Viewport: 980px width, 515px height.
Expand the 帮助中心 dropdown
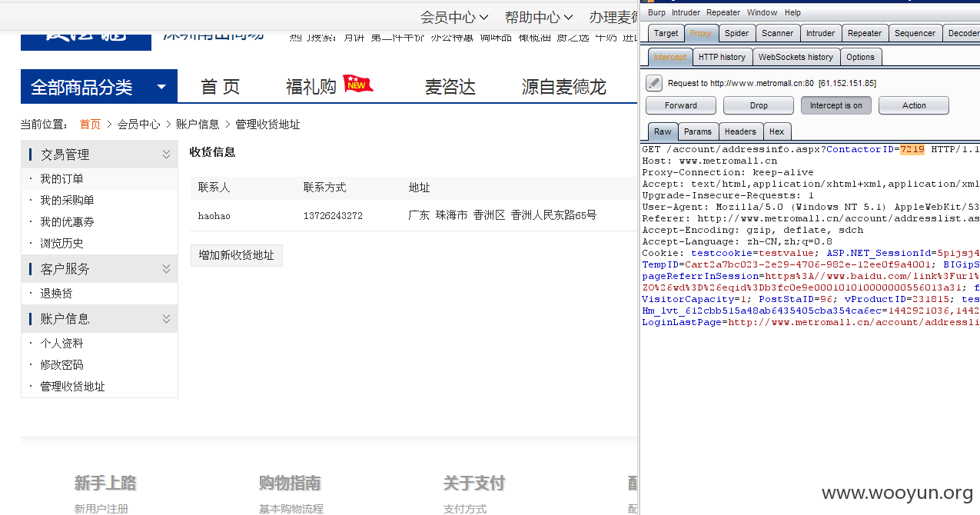[x=539, y=17]
